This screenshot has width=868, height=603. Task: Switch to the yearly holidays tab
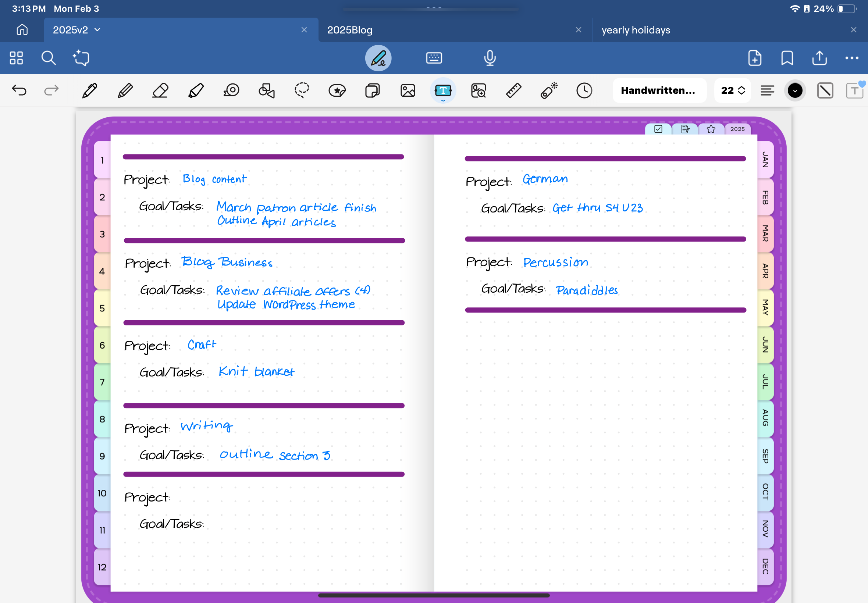point(636,30)
